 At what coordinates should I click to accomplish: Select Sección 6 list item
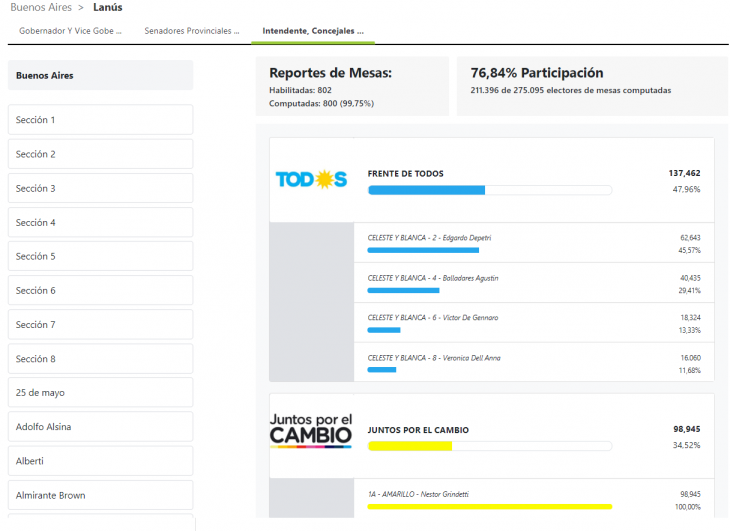(x=101, y=290)
